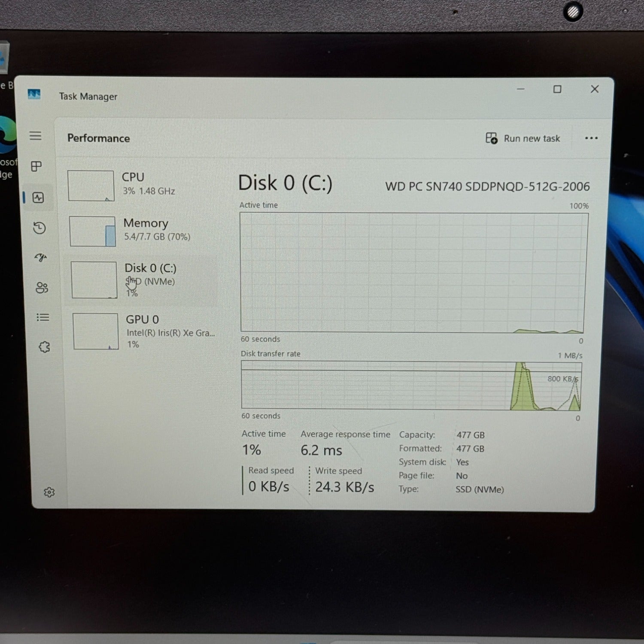Click the CPU usage mini graph
Viewport: 644px width, 644px height.
coord(91,186)
